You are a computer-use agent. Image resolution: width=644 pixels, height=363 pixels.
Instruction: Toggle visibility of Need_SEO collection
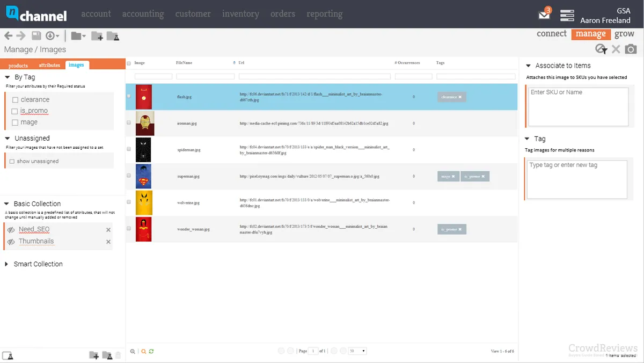[11, 230]
